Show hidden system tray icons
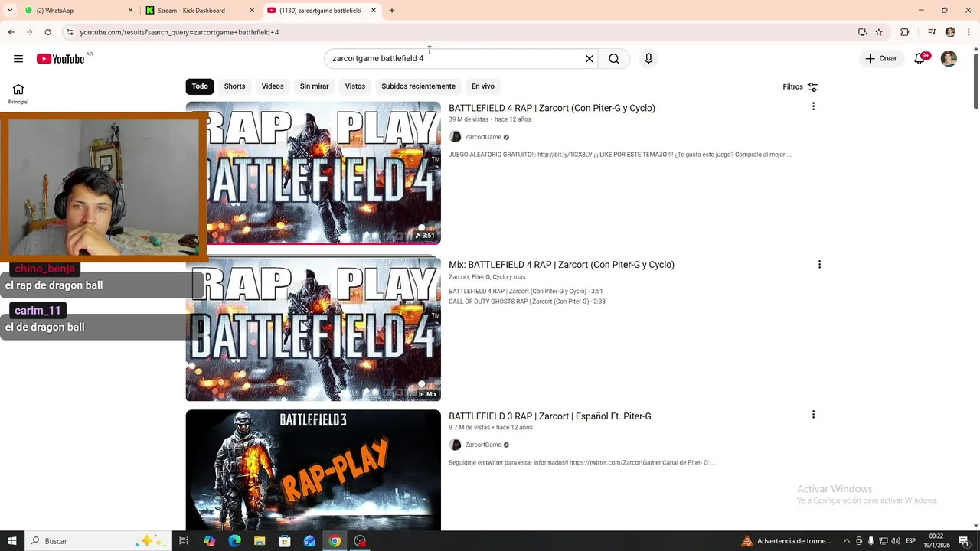Viewport: 980px width, 551px height. (846, 541)
